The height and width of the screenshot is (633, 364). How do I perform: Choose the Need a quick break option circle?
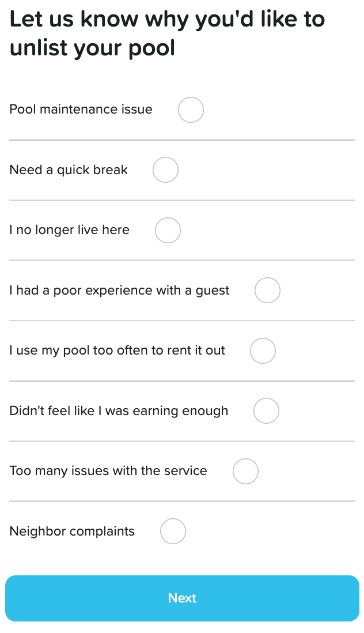[x=165, y=170]
